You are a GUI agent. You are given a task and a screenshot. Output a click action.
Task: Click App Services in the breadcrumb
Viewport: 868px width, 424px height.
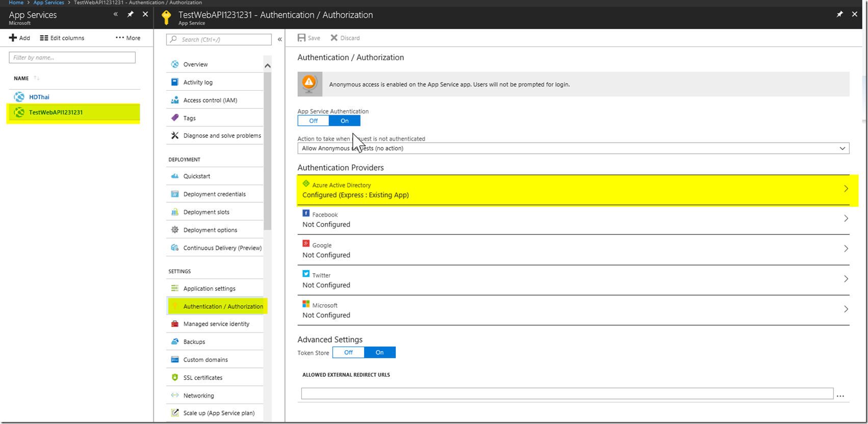[x=49, y=3]
